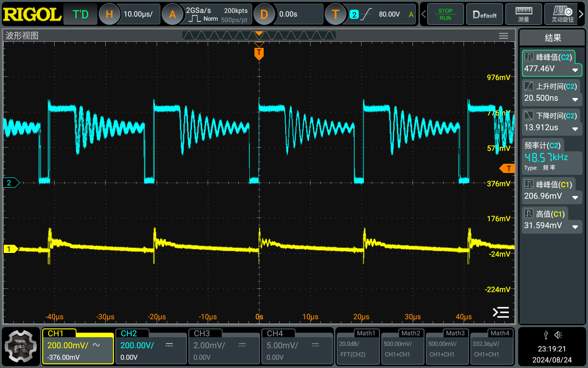Viewport: 588px width, 368px height.
Task: Click the gear menu icon at bottom-left
Action: coord(21,346)
